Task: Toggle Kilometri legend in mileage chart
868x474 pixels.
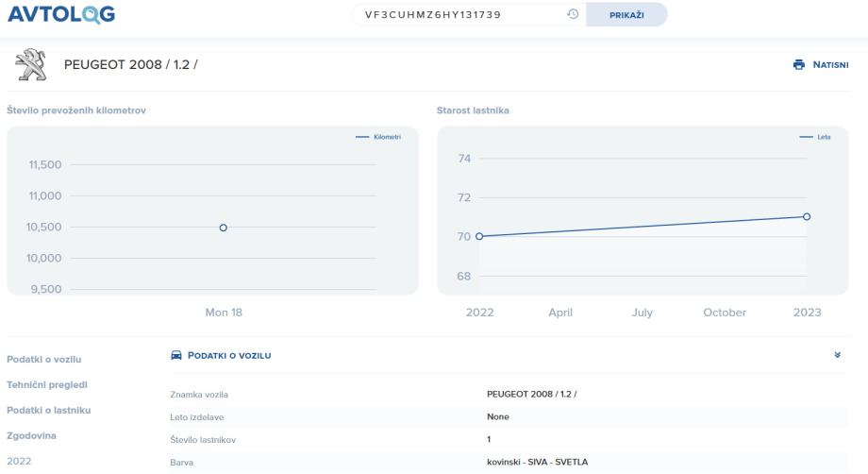Action: pos(378,137)
